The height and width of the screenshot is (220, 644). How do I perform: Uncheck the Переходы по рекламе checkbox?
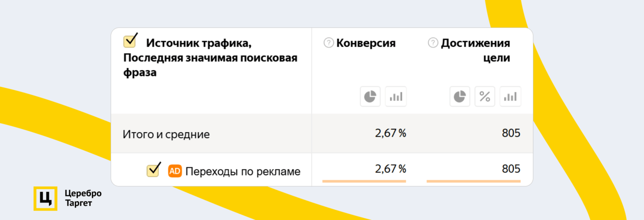click(153, 171)
